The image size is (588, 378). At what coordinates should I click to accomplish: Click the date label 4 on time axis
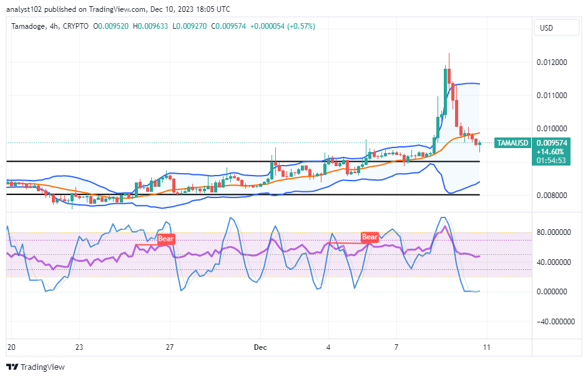point(328,347)
